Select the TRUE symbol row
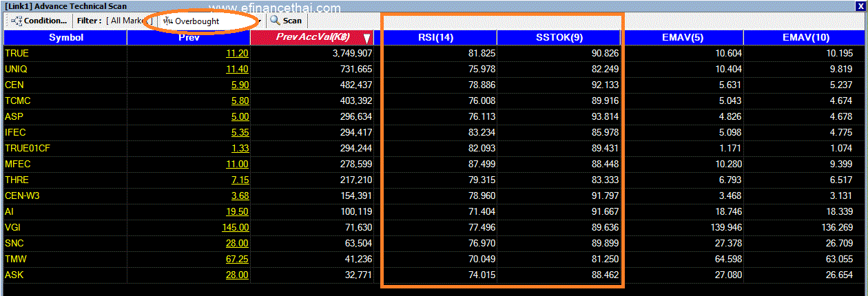Viewport: 868px width, 296px height. pyautogui.click(x=17, y=53)
